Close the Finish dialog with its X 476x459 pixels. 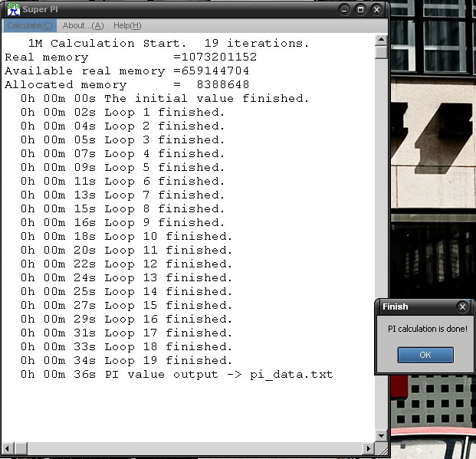tap(462, 307)
